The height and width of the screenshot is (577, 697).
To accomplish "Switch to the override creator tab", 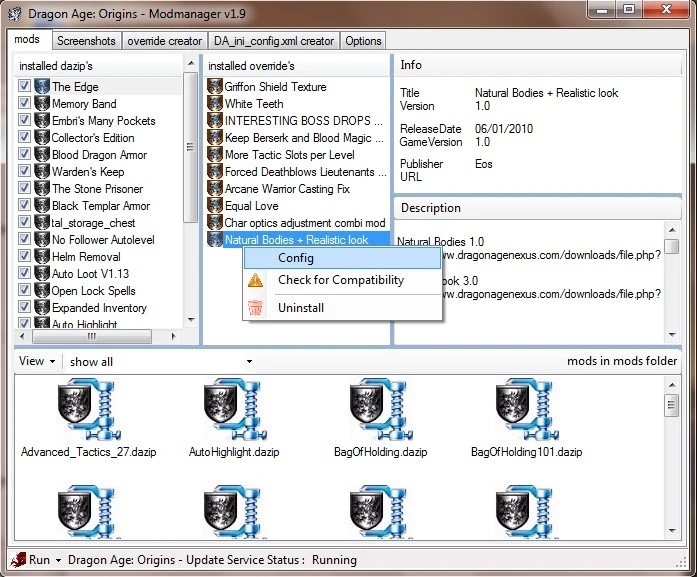I will [x=164, y=41].
